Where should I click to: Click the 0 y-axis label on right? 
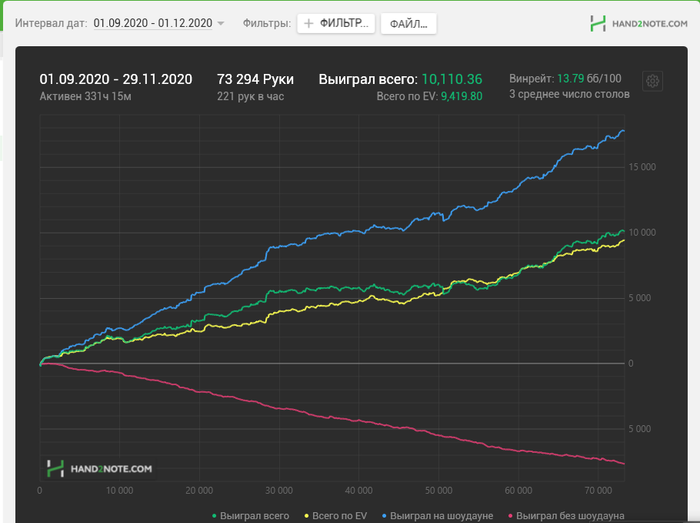(631, 364)
